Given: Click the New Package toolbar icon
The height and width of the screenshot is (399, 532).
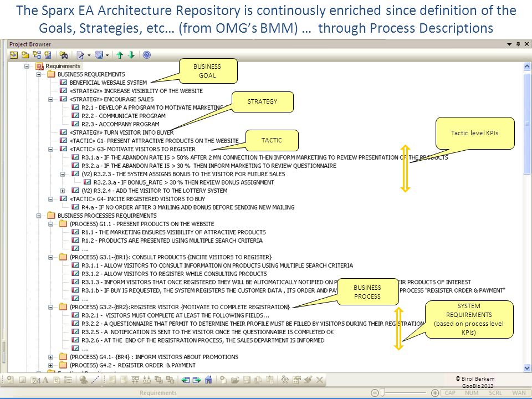Looking at the screenshot, I should [x=25, y=55].
